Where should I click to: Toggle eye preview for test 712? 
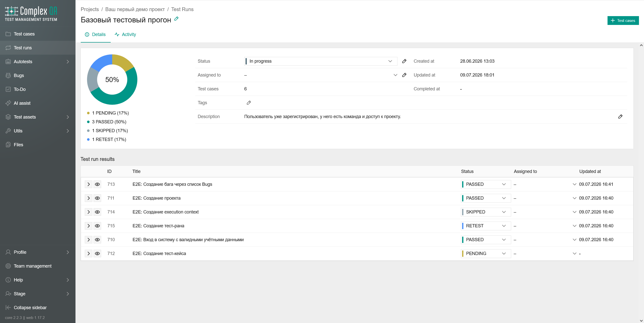coord(97,254)
